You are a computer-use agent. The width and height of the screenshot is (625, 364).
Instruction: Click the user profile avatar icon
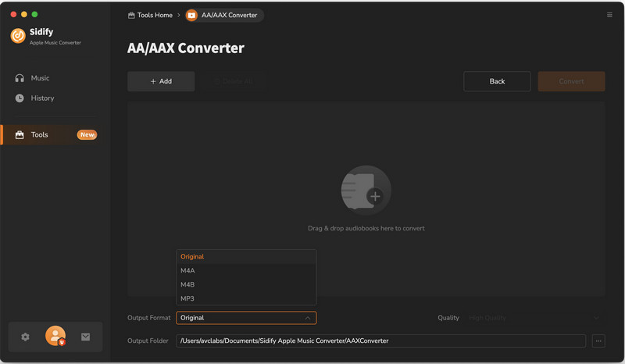pyautogui.click(x=55, y=336)
